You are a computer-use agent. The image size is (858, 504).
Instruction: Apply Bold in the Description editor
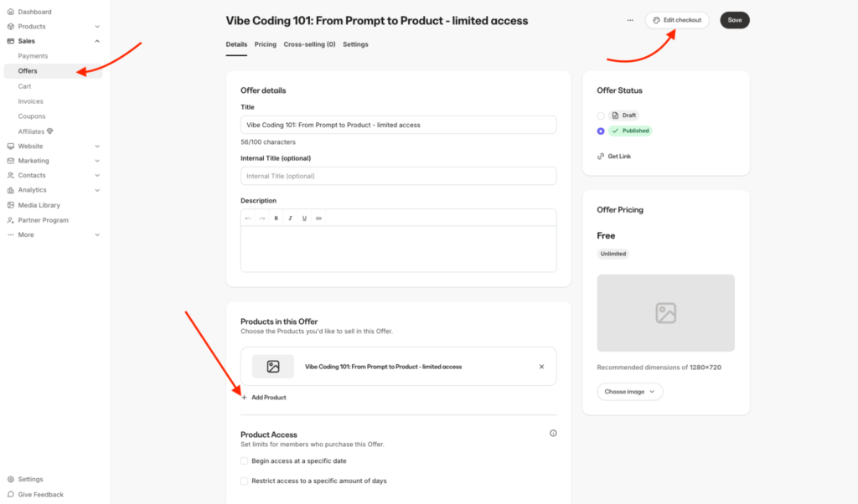[276, 218]
